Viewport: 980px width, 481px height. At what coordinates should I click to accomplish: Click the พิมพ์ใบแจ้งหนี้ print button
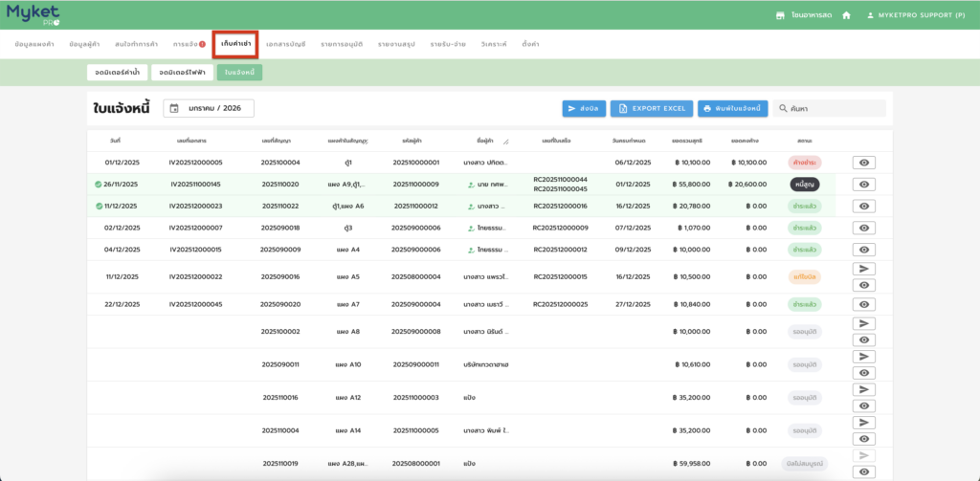click(732, 109)
